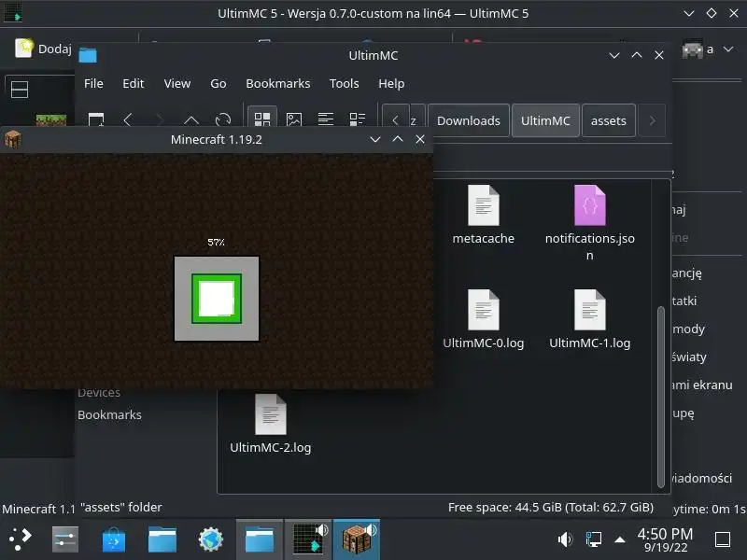747x560 pixels.
Task: Open the Help menu
Action: point(391,83)
